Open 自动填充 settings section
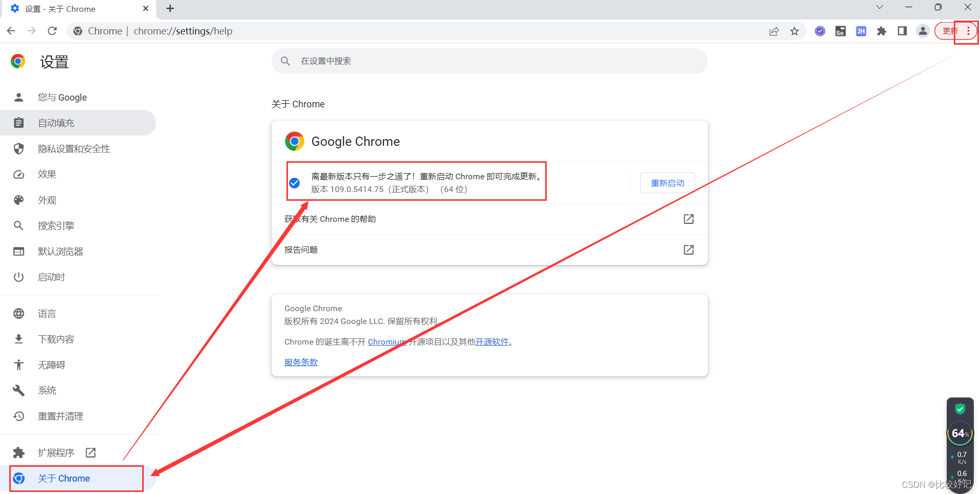This screenshot has height=494, width=980. point(78,123)
